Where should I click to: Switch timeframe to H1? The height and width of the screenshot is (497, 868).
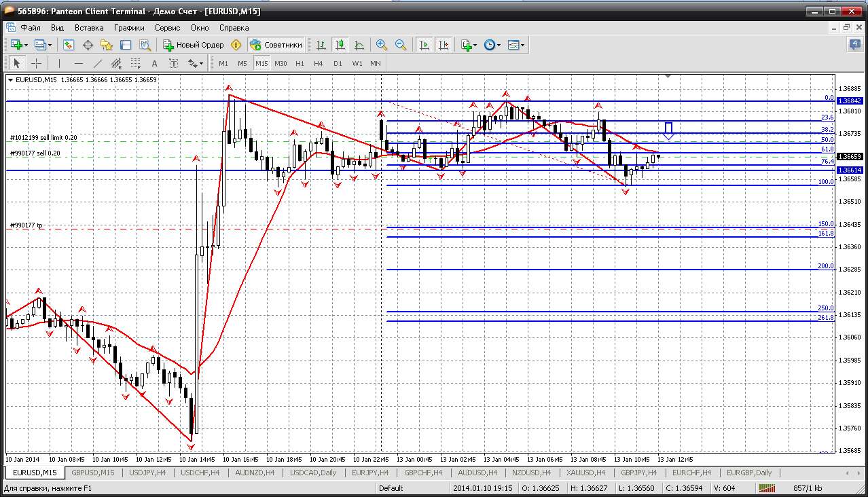300,63
